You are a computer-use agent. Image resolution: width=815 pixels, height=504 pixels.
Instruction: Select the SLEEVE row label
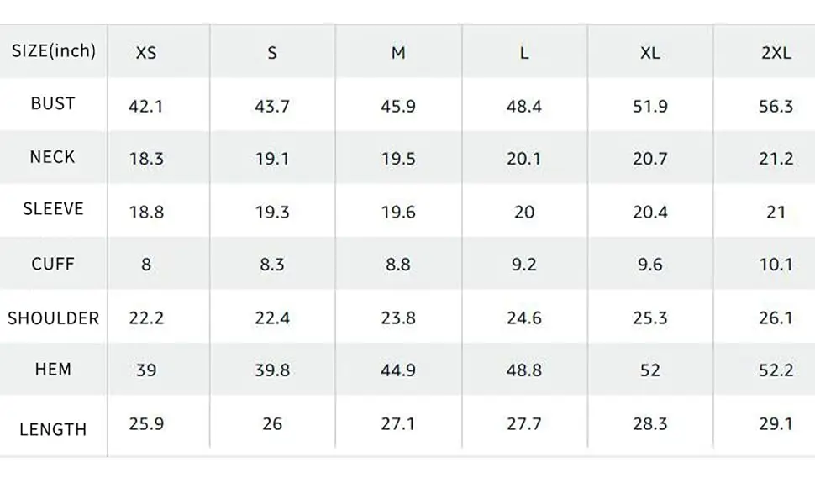point(54,209)
